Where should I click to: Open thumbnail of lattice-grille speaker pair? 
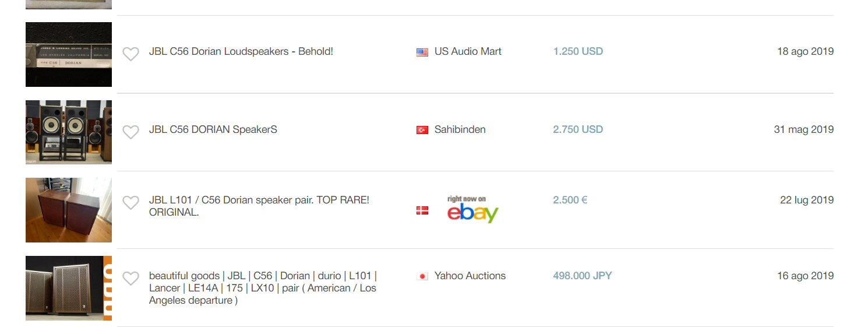[69, 288]
